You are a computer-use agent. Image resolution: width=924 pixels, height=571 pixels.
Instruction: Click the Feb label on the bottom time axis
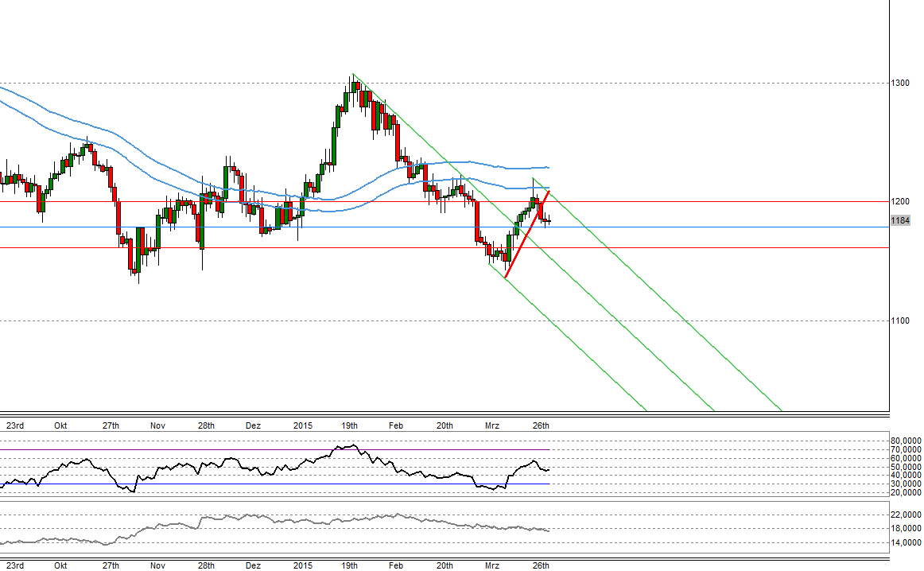(x=396, y=565)
